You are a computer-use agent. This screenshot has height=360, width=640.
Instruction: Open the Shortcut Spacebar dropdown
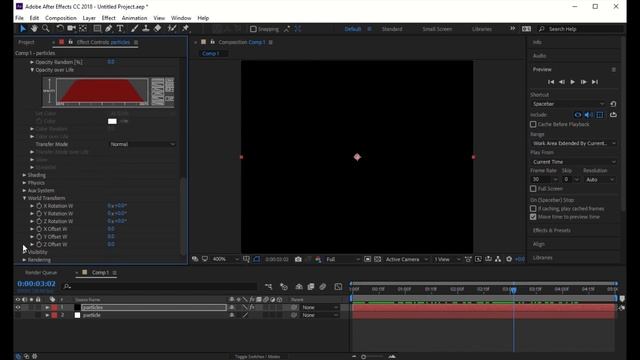tap(569, 104)
